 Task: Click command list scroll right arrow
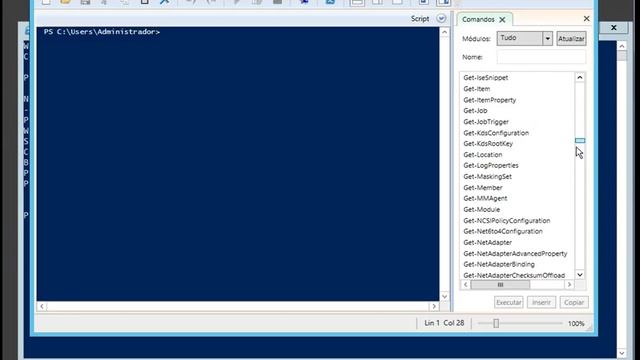[569, 284]
